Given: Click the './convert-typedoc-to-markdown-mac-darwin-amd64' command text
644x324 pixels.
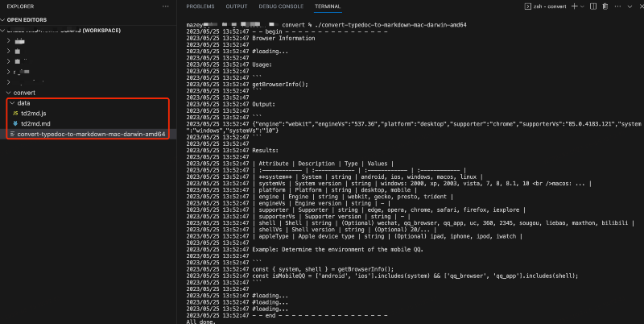Looking at the screenshot, I should [390, 25].
